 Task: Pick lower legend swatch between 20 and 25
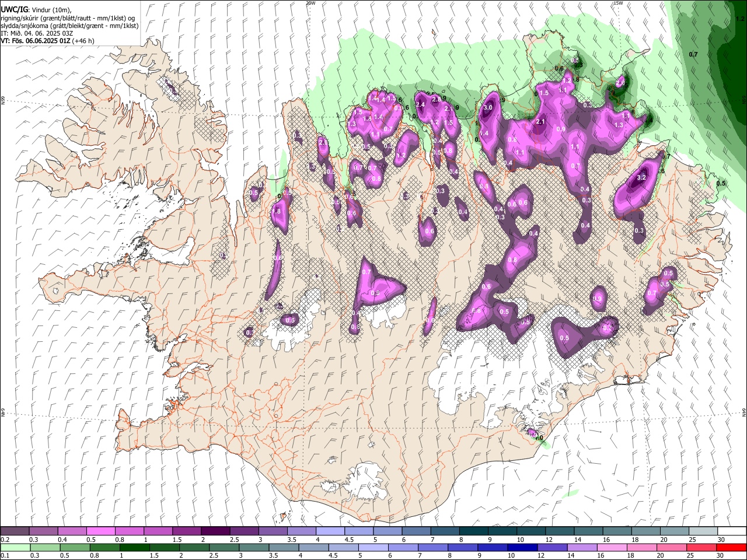coord(671,547)
